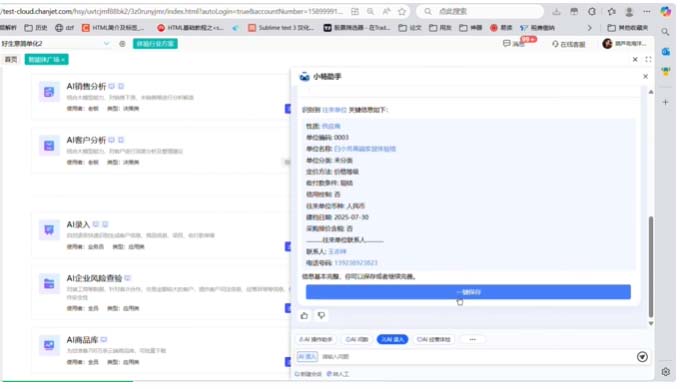Screen dimensions: 681x389
Task: Click the thumbs up feedback icon
Action: coord(304,316)
